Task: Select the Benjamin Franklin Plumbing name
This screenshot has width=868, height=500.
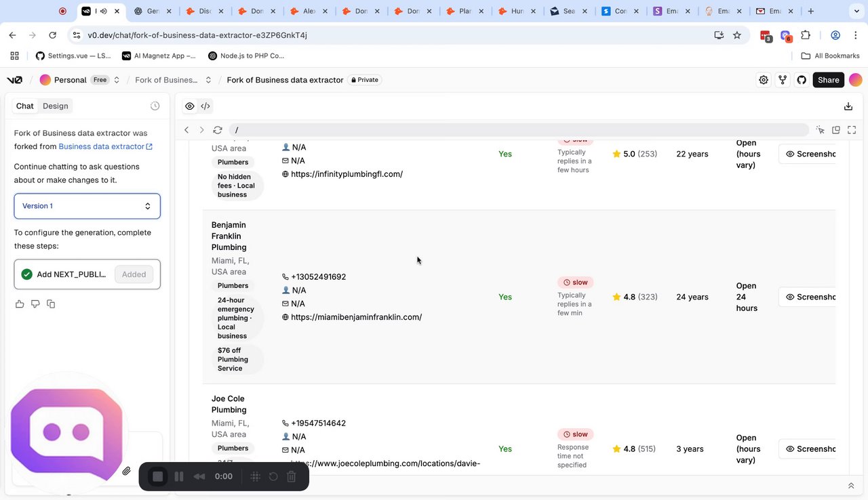Action: [229, 236]
